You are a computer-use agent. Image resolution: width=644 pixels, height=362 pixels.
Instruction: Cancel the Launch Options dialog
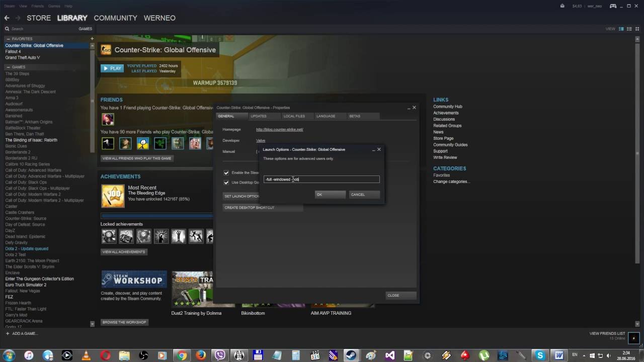(x=364, y=195)
